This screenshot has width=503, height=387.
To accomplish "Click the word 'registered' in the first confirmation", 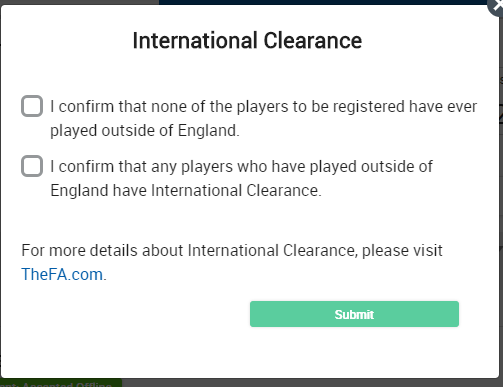I will coord(369,107).
